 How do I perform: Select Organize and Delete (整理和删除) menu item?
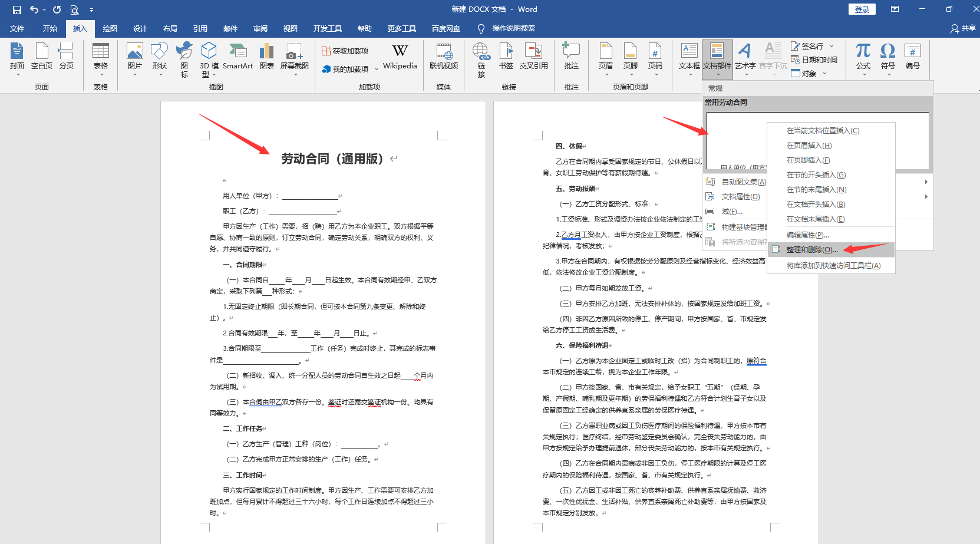811,250
